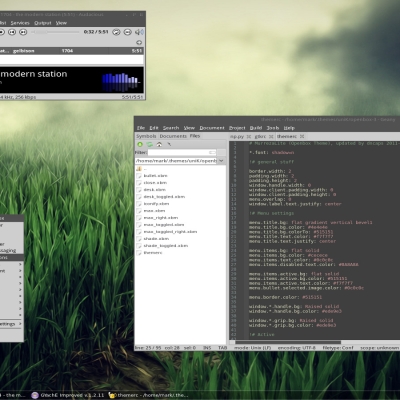Go up one directory with green arrow
The height and width of the screenshot is (400, 400).
coord(140,144)
